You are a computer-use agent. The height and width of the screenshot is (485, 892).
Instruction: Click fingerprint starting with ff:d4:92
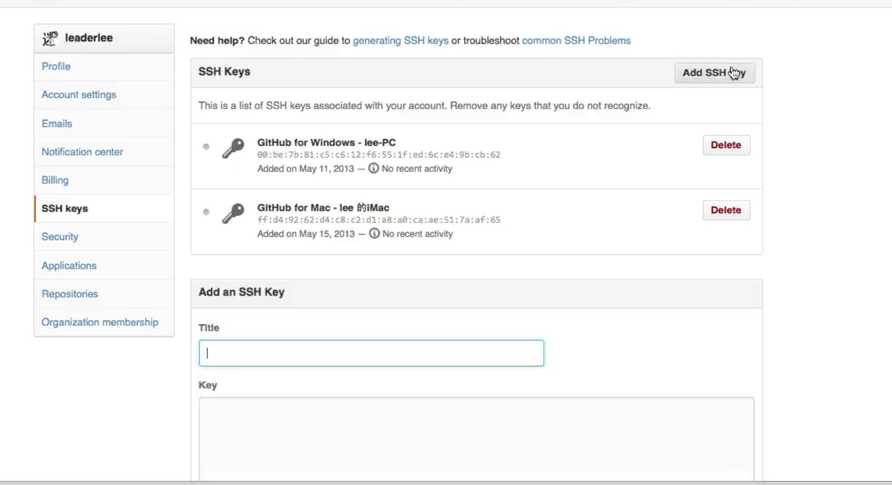(x=379, y=220)
